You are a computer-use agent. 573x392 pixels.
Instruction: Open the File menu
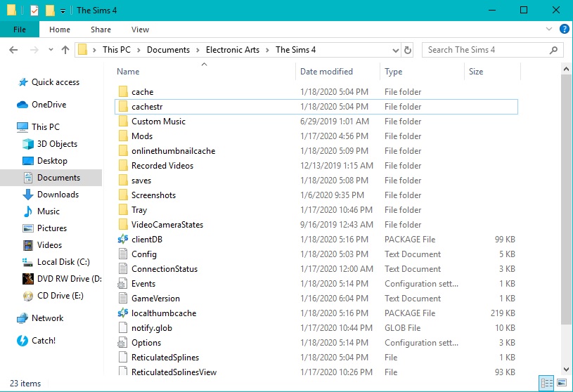[20, 30]
